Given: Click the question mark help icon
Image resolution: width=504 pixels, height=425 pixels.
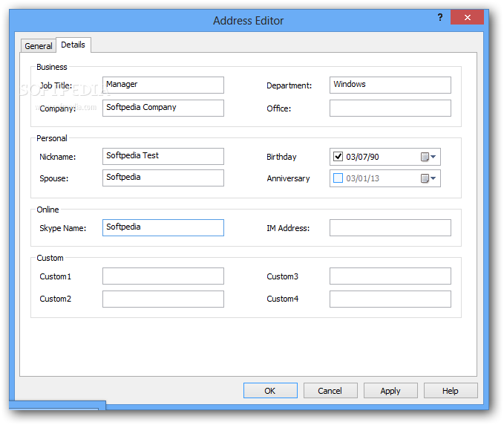Looking at the screenshot, I should (x=440, y=17).
